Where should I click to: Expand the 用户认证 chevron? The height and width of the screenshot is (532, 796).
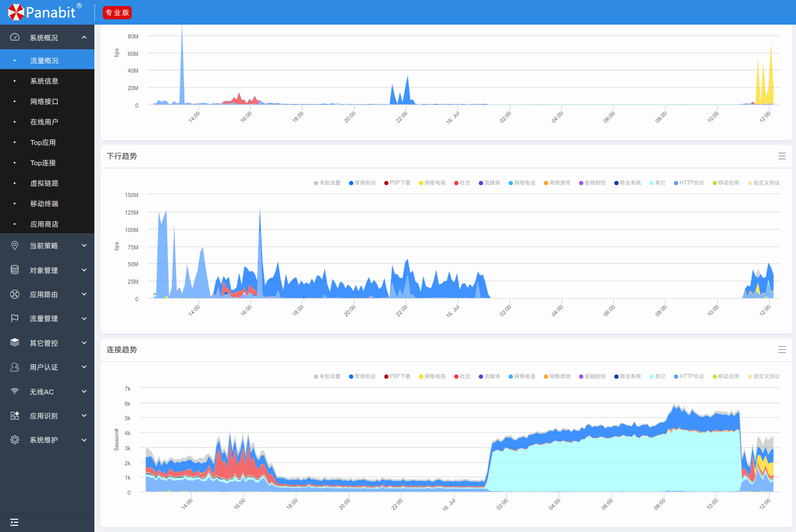coord(84,367)
